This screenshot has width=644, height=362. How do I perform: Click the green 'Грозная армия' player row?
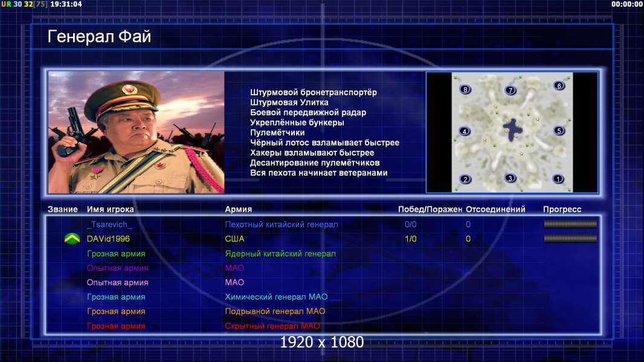click(116, 253)
